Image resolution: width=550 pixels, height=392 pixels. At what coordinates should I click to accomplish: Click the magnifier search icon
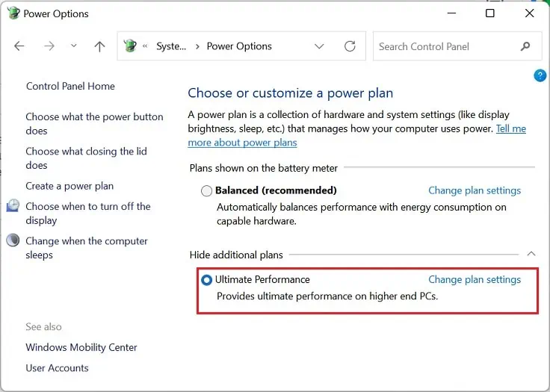[x=525, y=46]
